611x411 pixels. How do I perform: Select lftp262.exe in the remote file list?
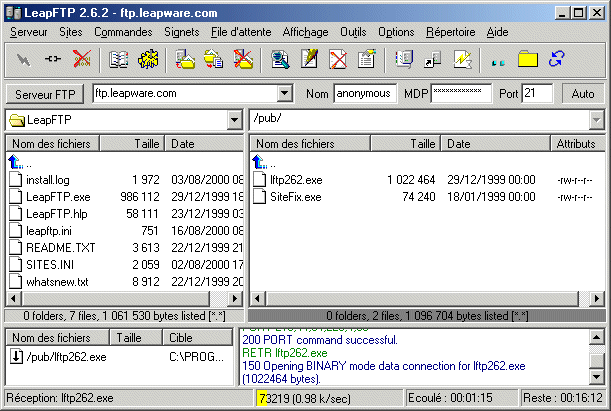pos(296,180)
